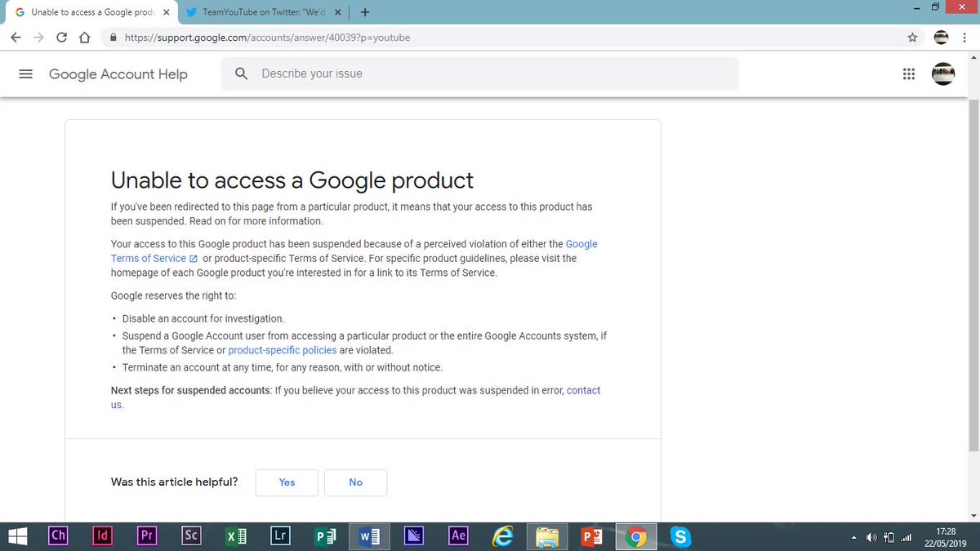Launch Adobe Media Encoder from taskbar

(414, 535)
